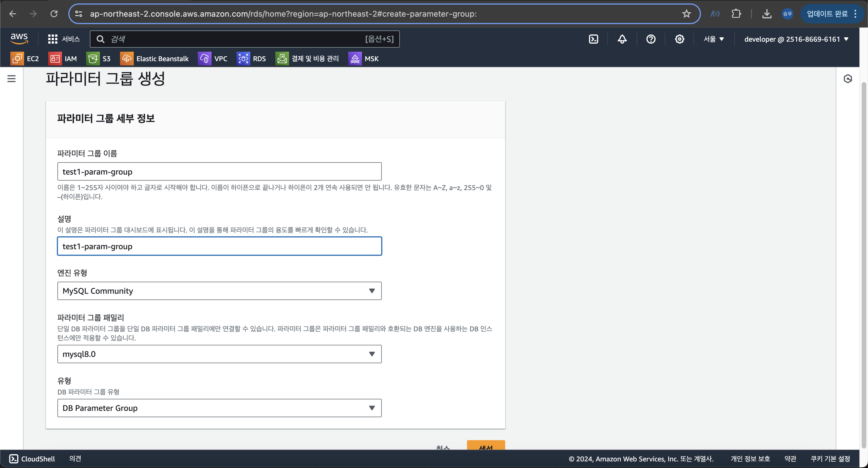Open the DB Parameter Group type dropdown
The height and width of the screenshot is (468, 868).
[219, 408]
